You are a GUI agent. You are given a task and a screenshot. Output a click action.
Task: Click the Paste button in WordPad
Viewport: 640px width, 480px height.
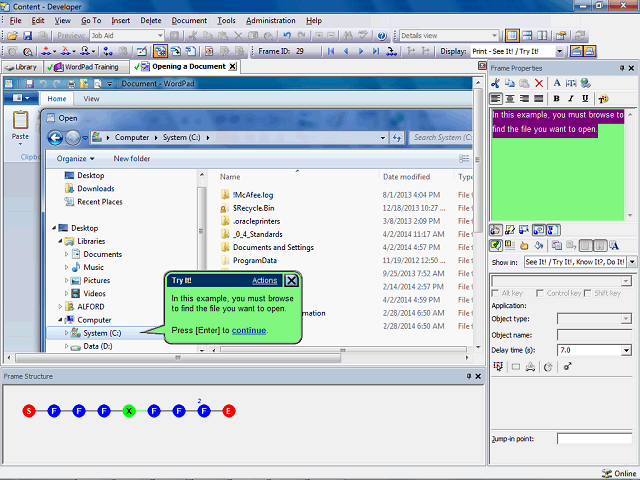(x=20, y=127)
